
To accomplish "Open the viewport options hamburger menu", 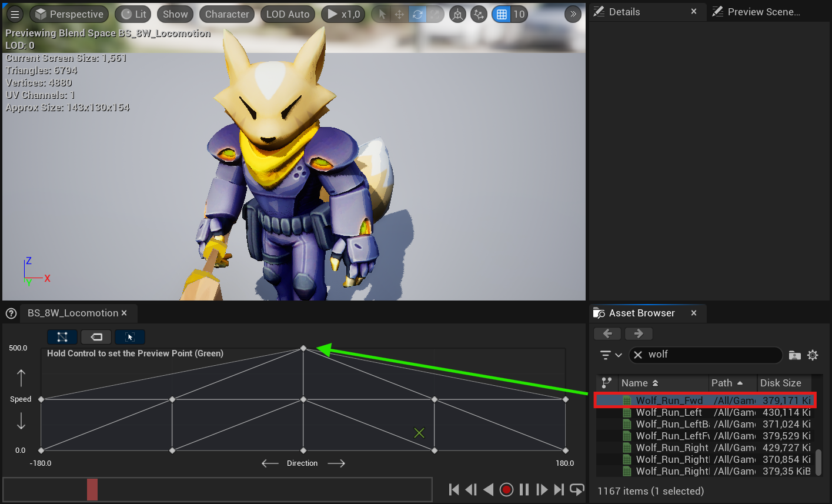I will pyautogui.click(x=15, y=14).
